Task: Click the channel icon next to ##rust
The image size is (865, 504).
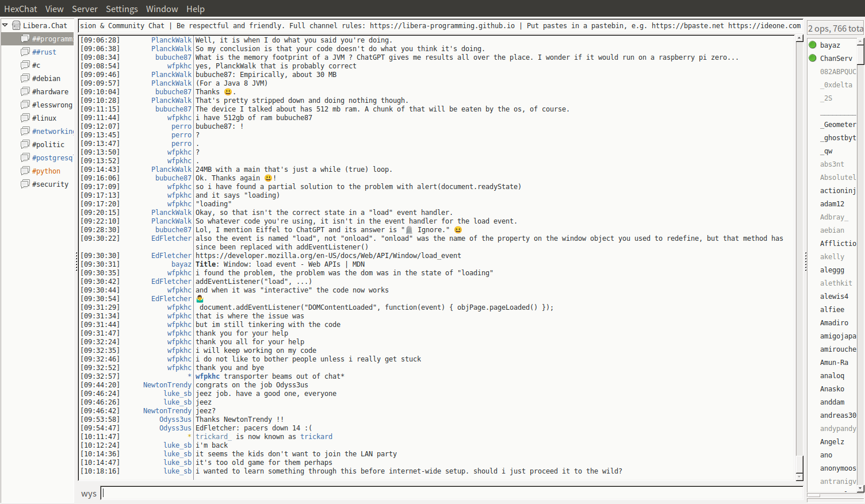Action: click(25, 52)
